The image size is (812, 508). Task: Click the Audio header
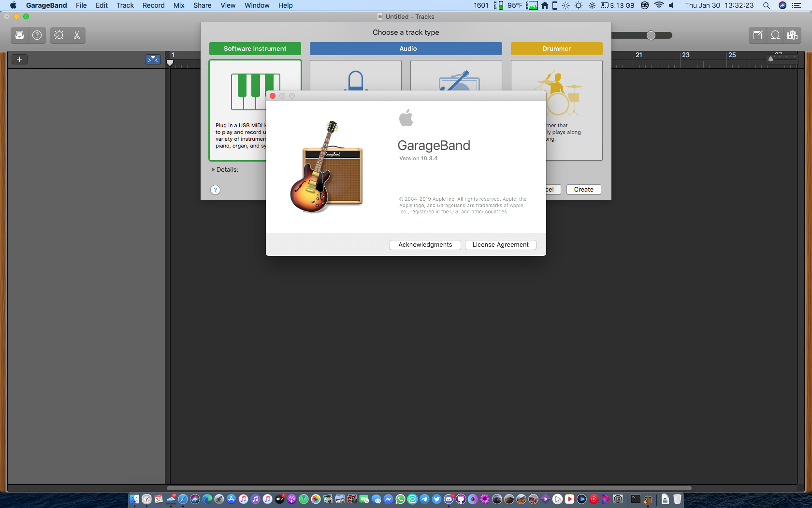[x=406, y=48]
